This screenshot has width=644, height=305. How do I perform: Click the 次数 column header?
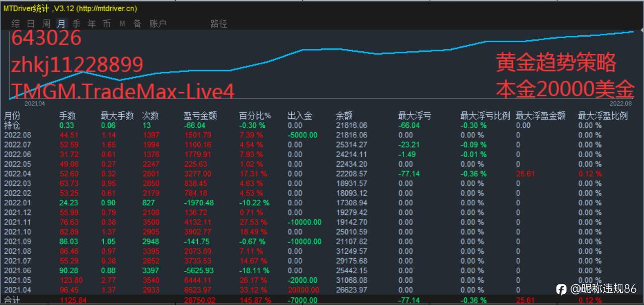pos(150,116)
